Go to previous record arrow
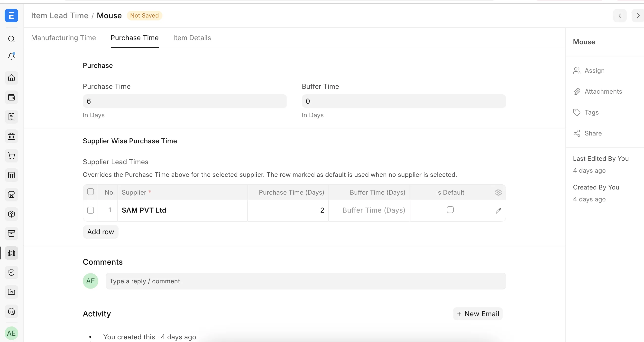 (620, 16)
